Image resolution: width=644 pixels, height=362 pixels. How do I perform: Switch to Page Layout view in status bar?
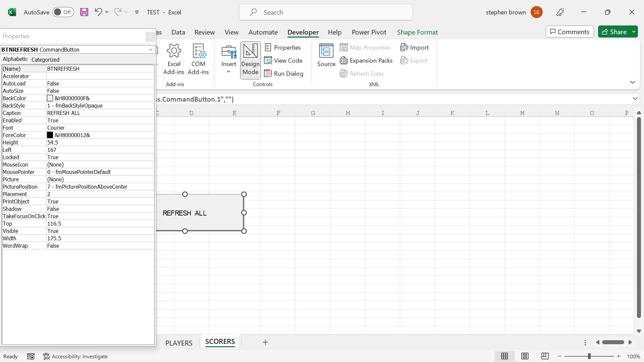525,356
